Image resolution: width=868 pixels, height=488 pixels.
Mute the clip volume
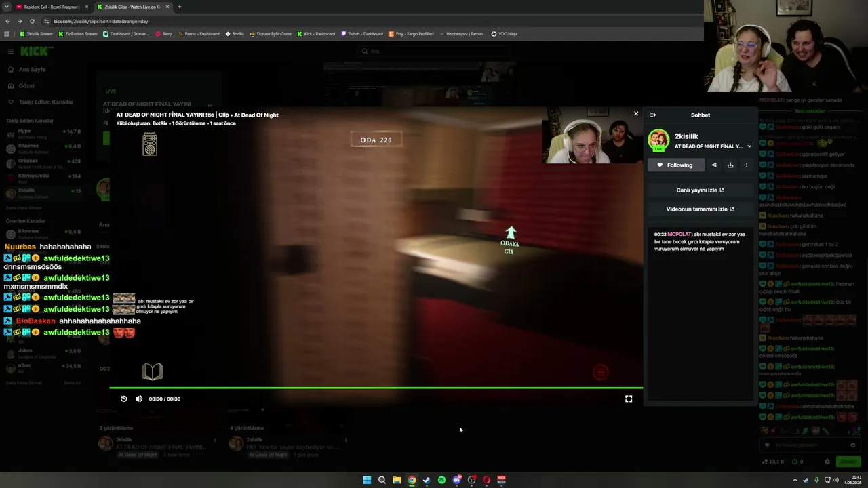(x=139, y=399)
